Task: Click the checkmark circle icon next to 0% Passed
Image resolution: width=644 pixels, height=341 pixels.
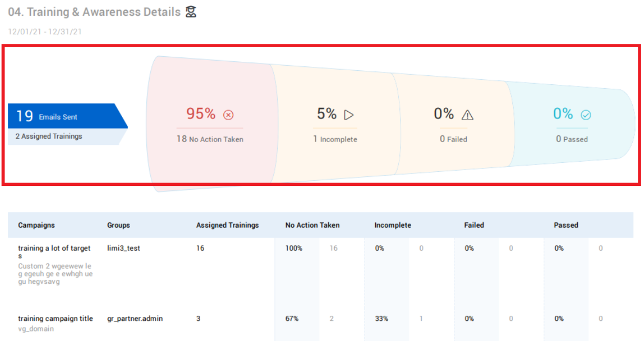Action: 586,115
